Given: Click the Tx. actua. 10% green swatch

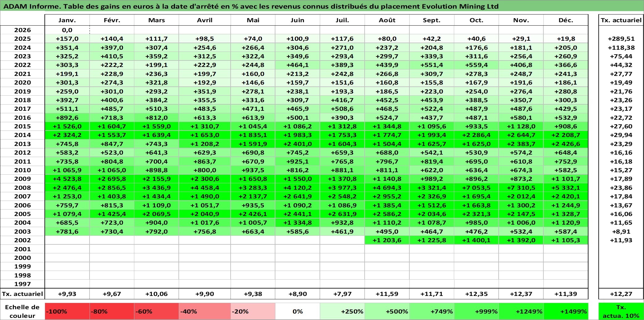Looking at the screenshot, I should pyautogui.click(x=621, y=311).
